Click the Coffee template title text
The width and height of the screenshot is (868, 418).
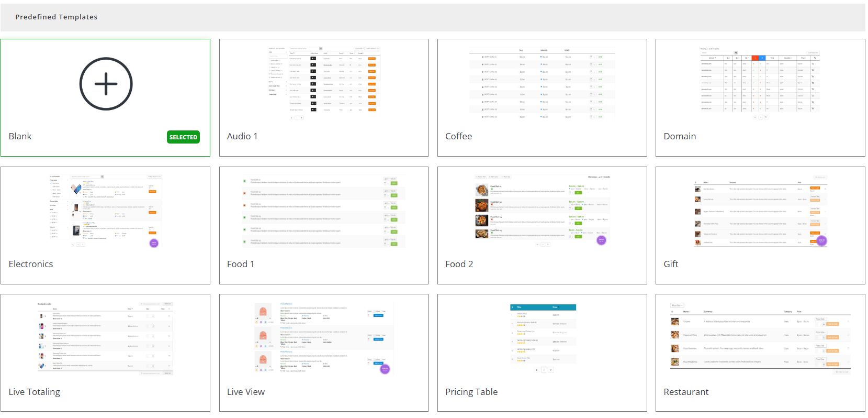coord(458,136)
